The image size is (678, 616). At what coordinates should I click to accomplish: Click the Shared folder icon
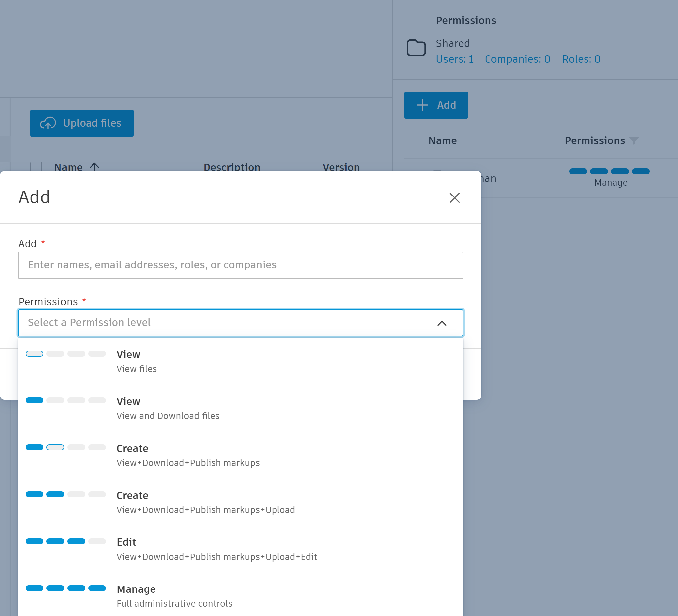pyautogui.click(x=416, y=48)
